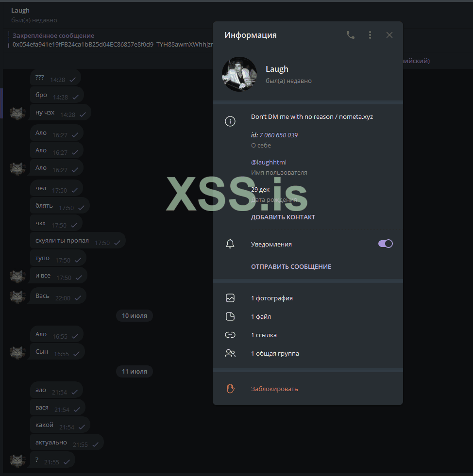Select the message 'блять' at 17:50
The image size is (473, 476).
pos(60,206)
